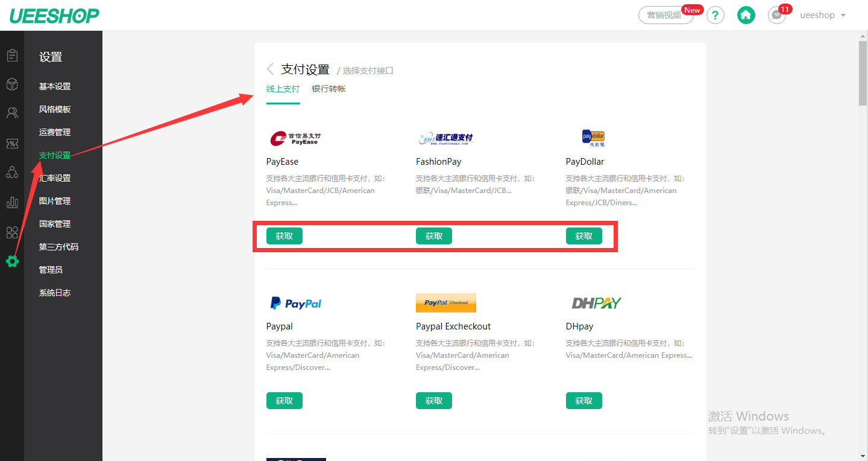The width and height of the screenshot is (868, 461).
Task: Click the PayDollar title text
Action: (585, 162)
